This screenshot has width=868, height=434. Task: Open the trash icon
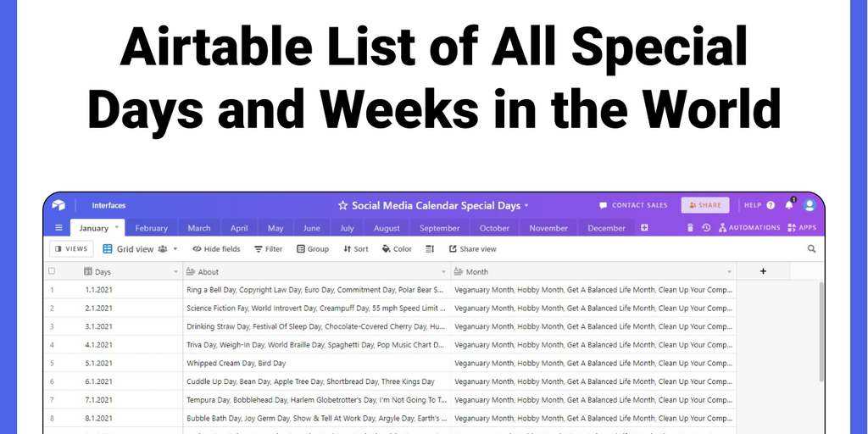tap(690, 227)
